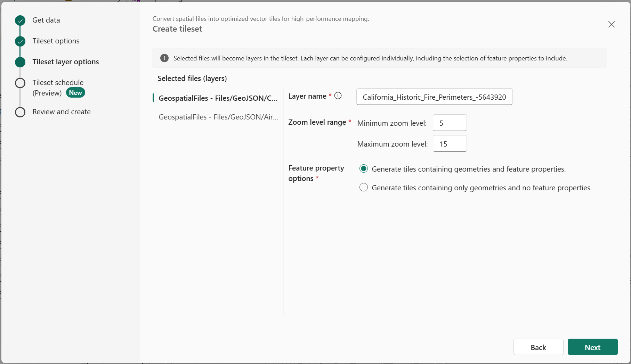Screen dimensions: 631x364
Task: Click the Back button
Action: coord(538,347)
